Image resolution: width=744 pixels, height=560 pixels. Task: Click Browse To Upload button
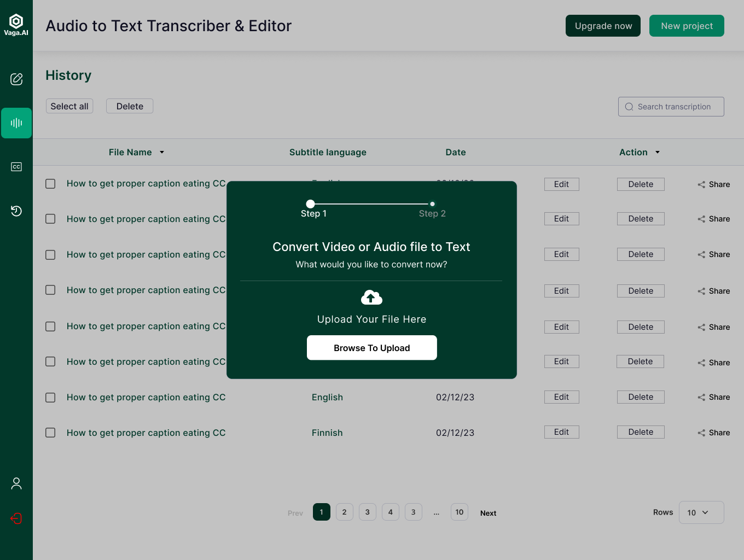click(x=372, y=348)
